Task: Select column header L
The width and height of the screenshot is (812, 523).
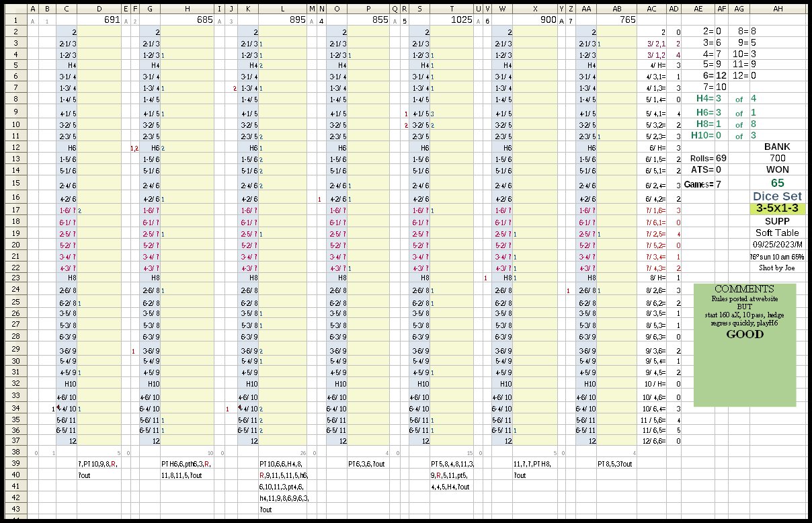Action: coord(282,8)
